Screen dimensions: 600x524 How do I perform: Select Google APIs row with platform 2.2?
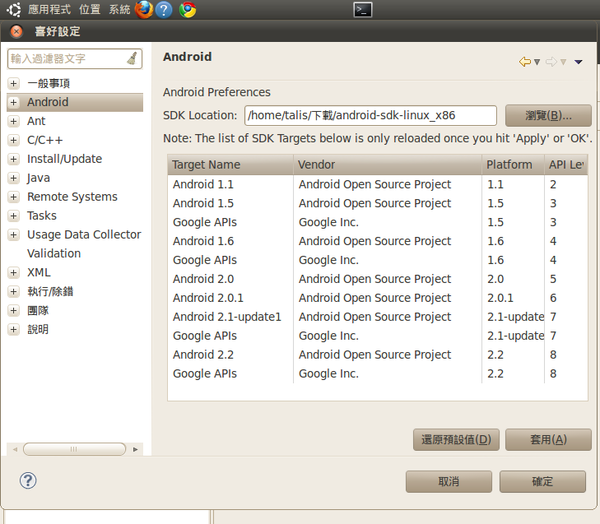[378, 374]
